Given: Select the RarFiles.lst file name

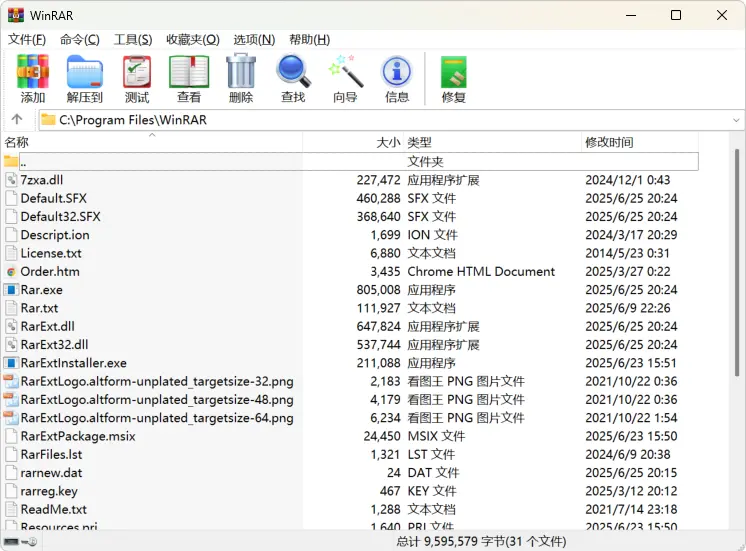Looking at the screenshot, I should pyautogui.click(x=51, y=454).
